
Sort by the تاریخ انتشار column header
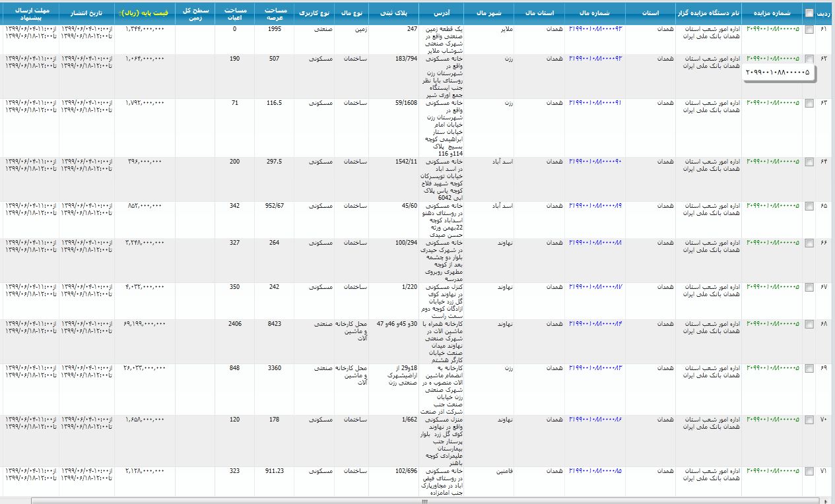click(x=87, y=13)
